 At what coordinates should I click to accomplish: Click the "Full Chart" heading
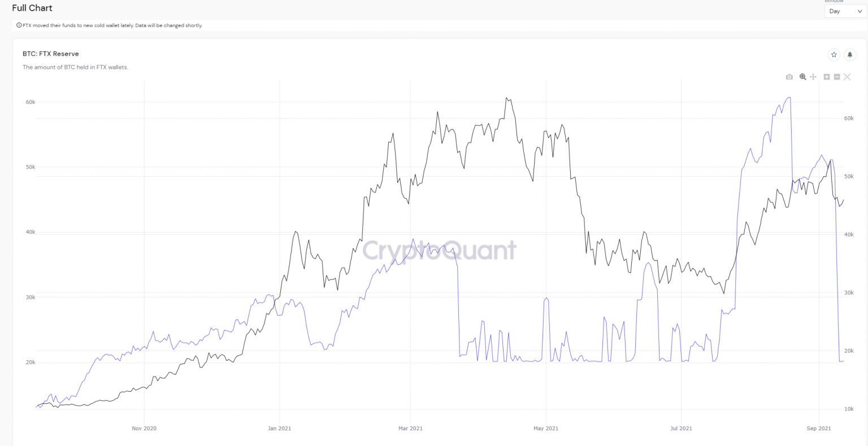tap(32, 8)
